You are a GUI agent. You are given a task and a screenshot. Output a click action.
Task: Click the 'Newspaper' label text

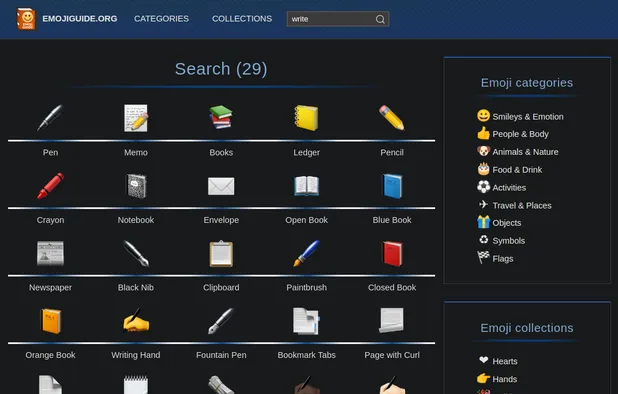pos(50,288)
